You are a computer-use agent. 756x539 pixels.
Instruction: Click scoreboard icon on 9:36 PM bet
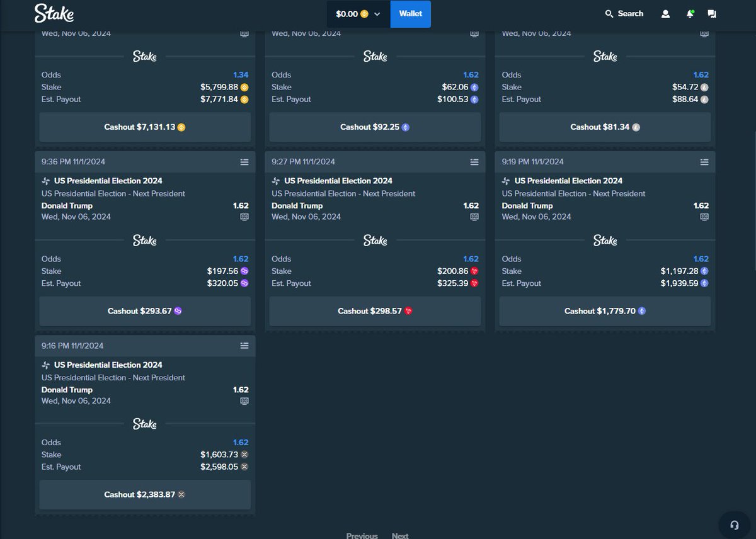click(244, 217)
